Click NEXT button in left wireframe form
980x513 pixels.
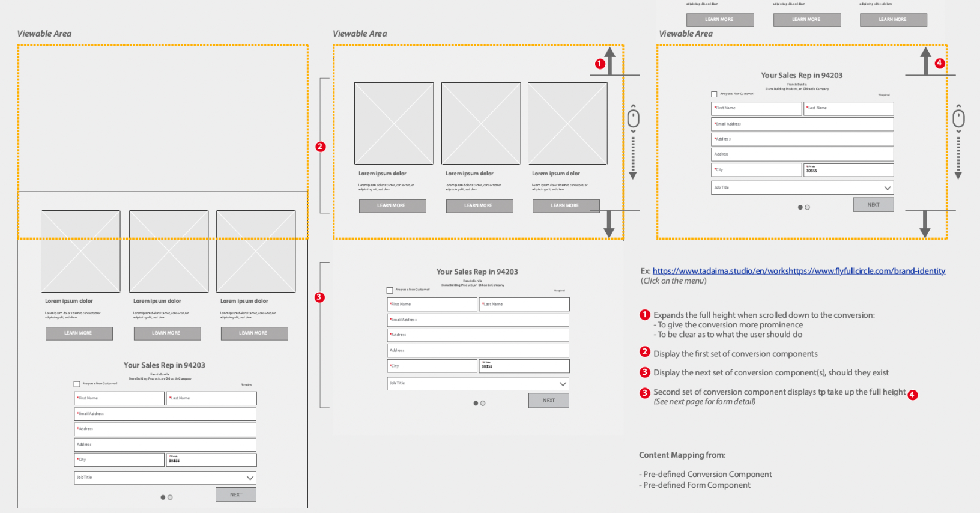point(236,494)
